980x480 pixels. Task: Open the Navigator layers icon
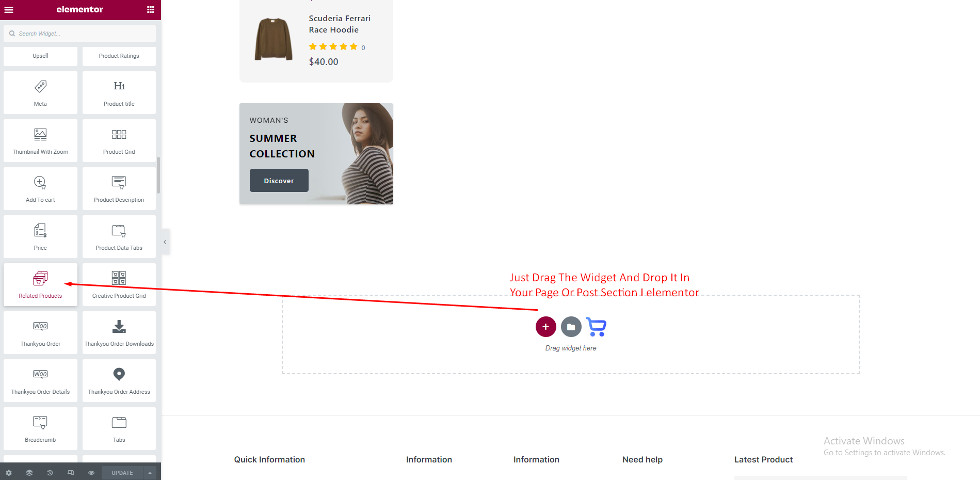pos(29,473)
